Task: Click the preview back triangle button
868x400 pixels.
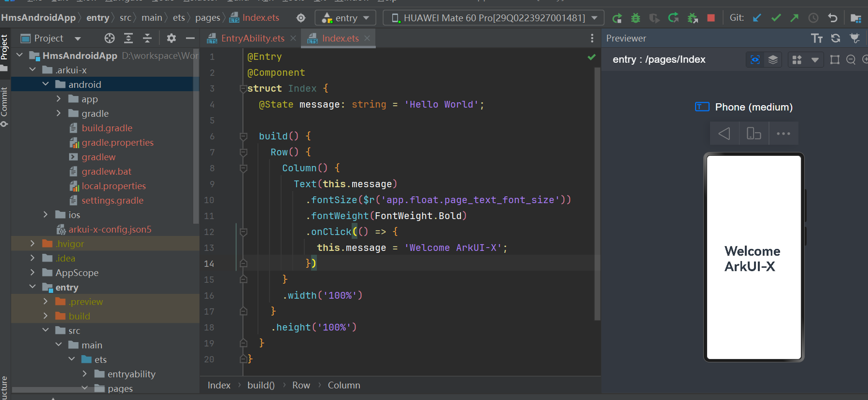Action: pos(724,133)
